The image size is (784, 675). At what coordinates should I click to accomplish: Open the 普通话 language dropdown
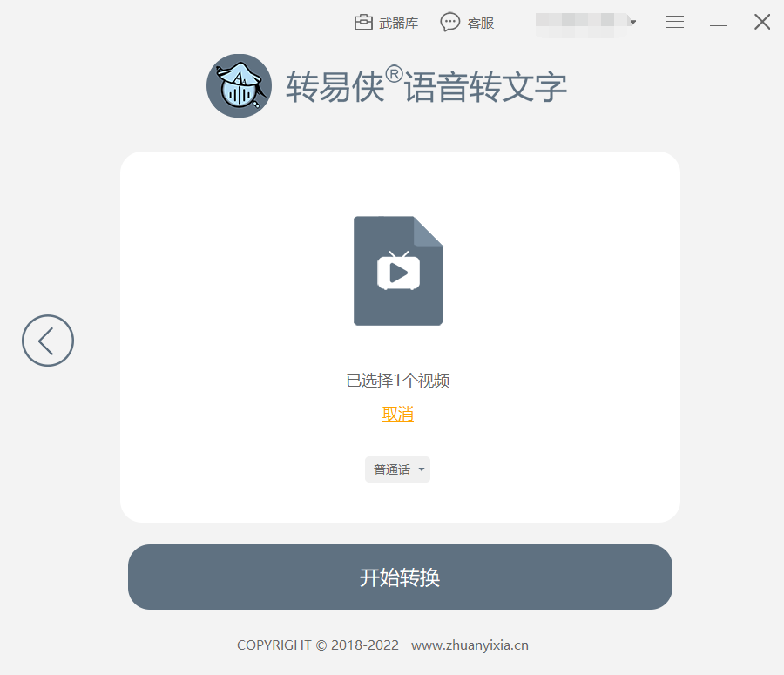(397, 469)
